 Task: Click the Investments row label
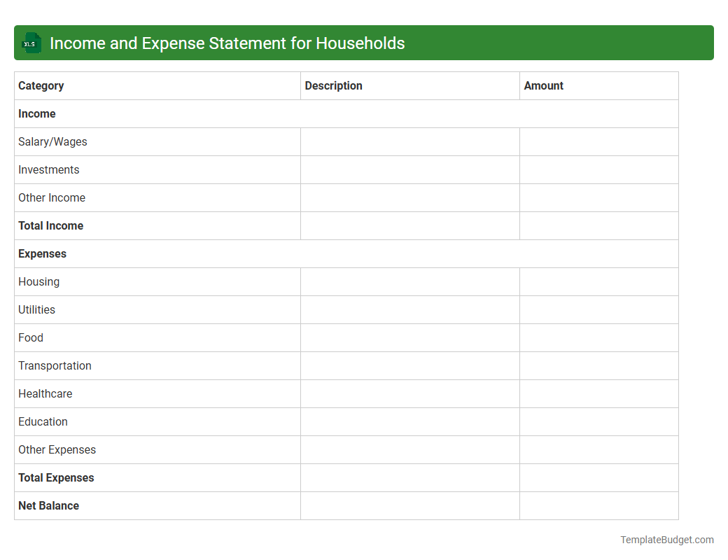[x=48, y=169]
